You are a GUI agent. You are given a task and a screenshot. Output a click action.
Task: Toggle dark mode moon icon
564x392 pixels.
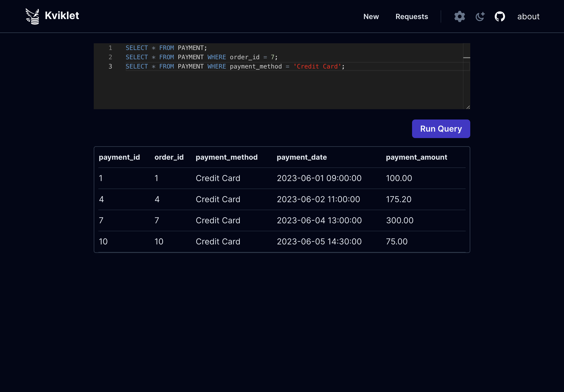coord(480,16)
